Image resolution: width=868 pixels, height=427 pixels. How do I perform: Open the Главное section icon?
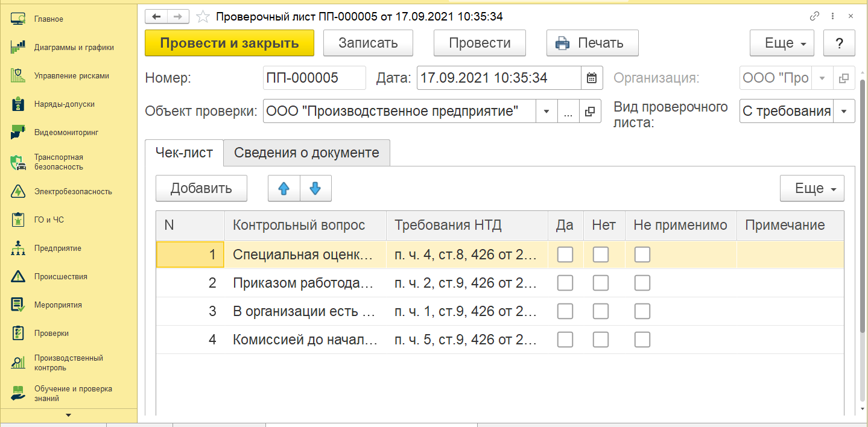click(x=18, y=19)
